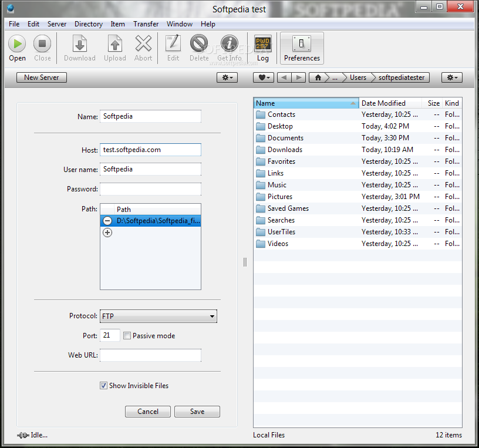Click the Host input field
Viewport: 479px width, 448px height.
click(150, 150)
